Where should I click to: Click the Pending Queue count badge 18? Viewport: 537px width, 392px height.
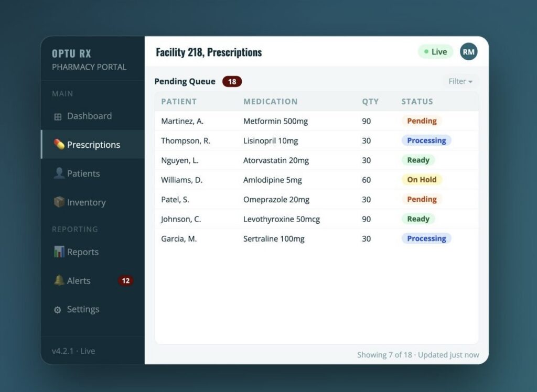point(232,81)
